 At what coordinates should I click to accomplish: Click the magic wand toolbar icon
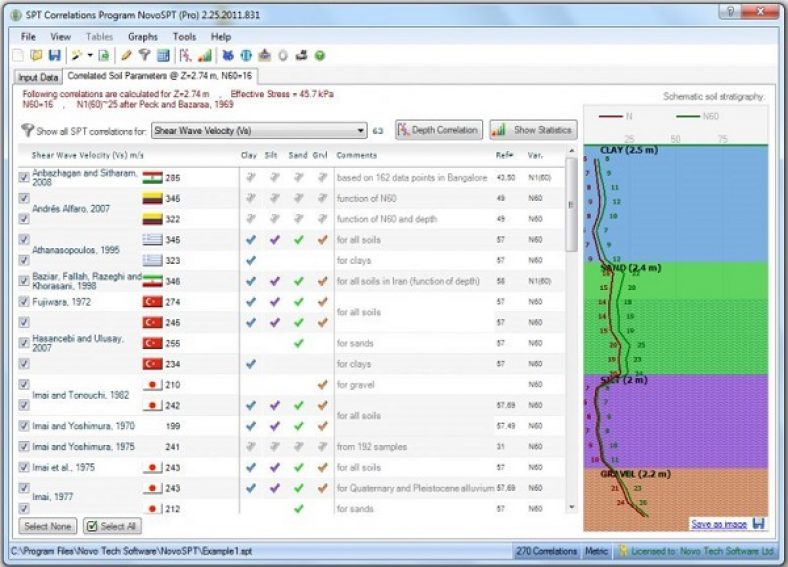click(77, 56)
